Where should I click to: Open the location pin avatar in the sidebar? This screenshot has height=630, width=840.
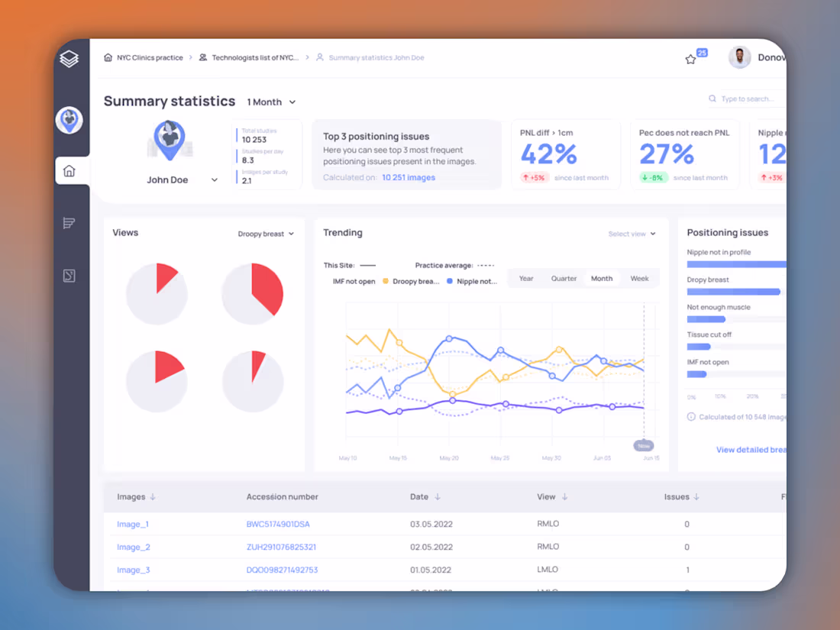[x=69, y=120]
